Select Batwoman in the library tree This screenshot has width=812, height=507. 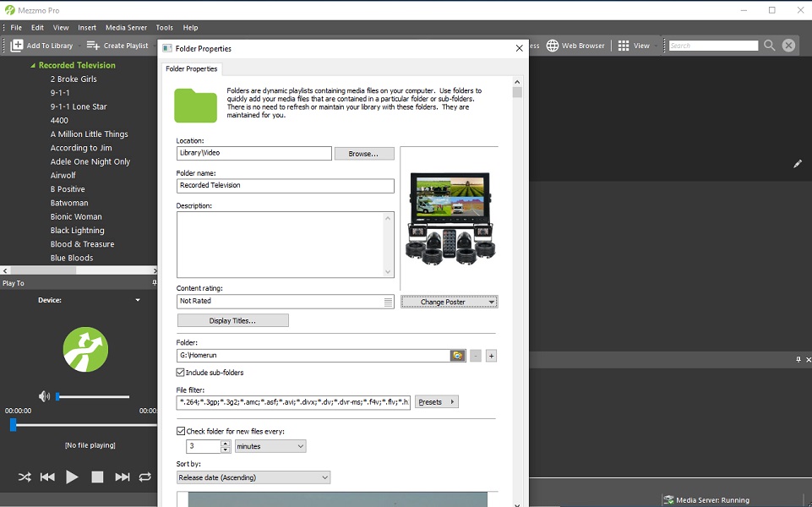69,203
